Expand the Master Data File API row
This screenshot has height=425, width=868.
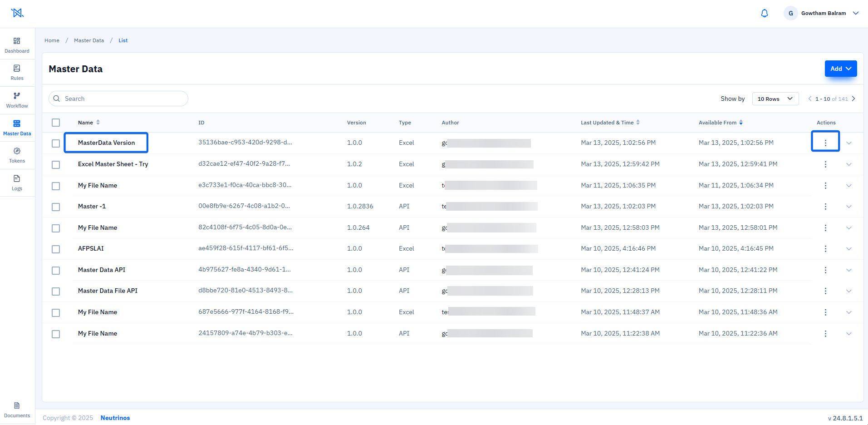(x=849, y=291)
